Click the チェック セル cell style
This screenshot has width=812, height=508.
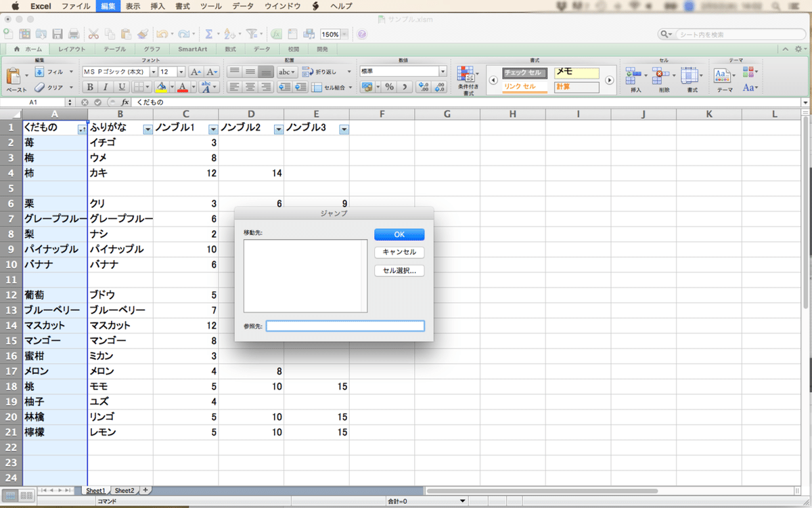[x=525, y=73]
